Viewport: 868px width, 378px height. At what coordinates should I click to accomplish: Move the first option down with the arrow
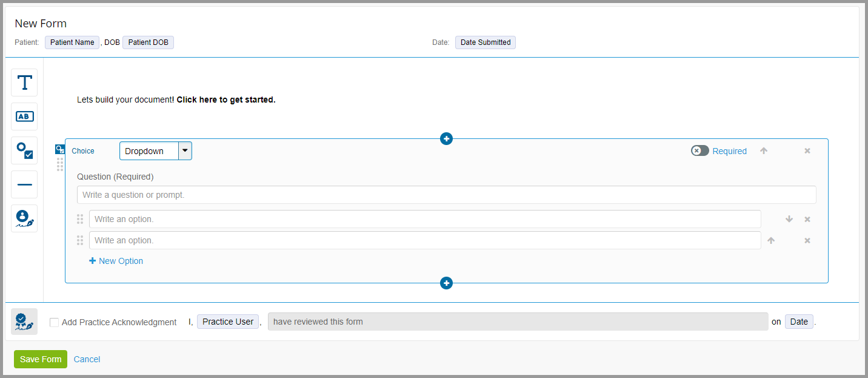tap(789, 219)
